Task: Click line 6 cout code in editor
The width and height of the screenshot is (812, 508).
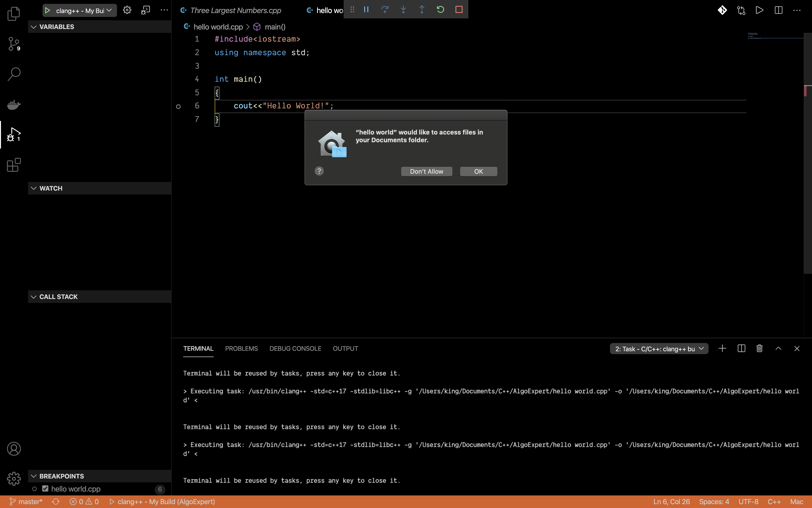Action: (x=283, y=106)
